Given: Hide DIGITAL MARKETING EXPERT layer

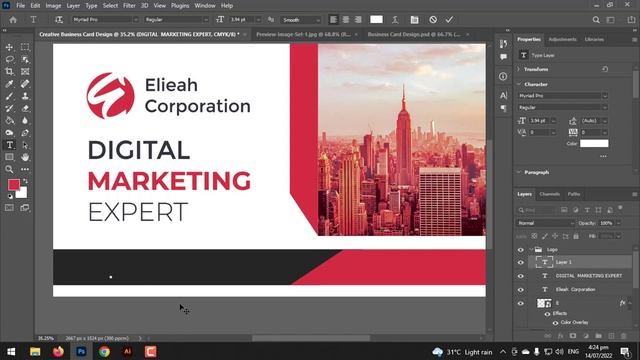Looking at the screenshot, I should (x=520, y=276).
